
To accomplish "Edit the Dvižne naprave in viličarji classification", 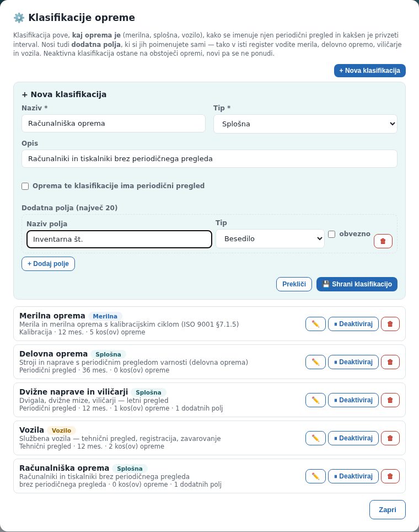I will tap(315, 400).
